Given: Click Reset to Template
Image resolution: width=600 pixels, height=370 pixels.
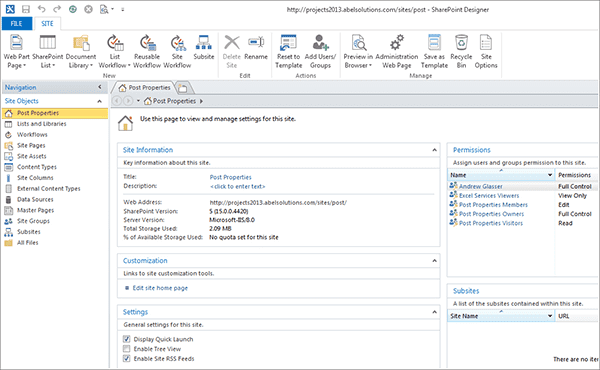Looking at the screenshot, I should point(289,52).
